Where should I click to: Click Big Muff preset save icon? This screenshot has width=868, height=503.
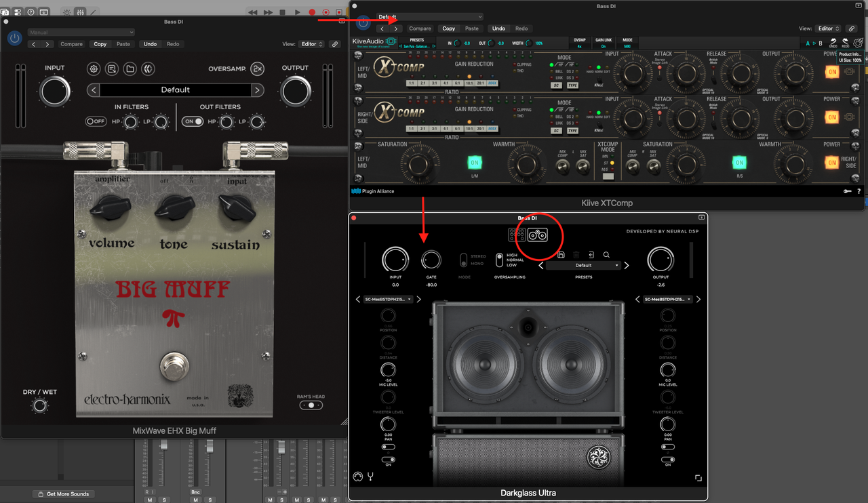pos(112,68)
